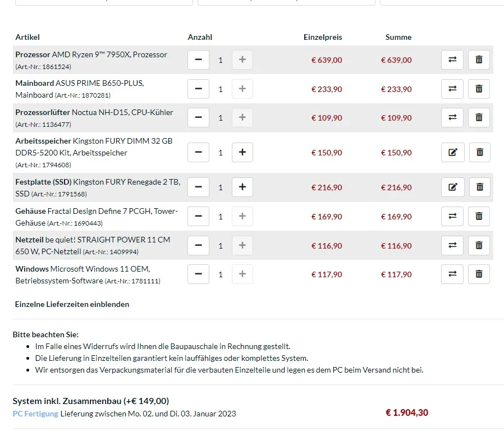Increase quantity of be quiet! power supply
Screen dimensions: 504x431
[242, 246]
